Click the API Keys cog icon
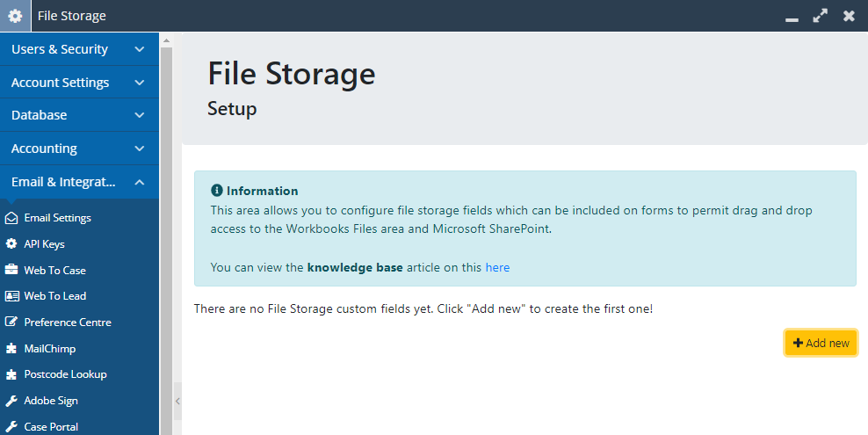Viewport: 868px width, 435px height. [x=11, y=243]
